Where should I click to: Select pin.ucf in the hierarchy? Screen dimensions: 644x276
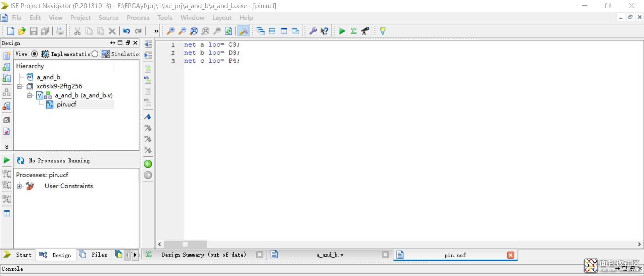(x=66, y=104)
